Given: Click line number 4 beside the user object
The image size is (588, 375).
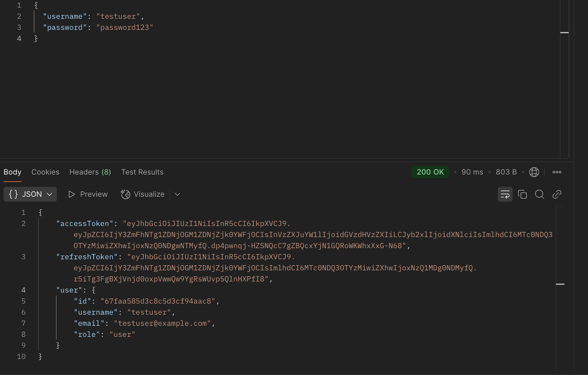Looking at the screenshot, I should (x=23, y=290).
